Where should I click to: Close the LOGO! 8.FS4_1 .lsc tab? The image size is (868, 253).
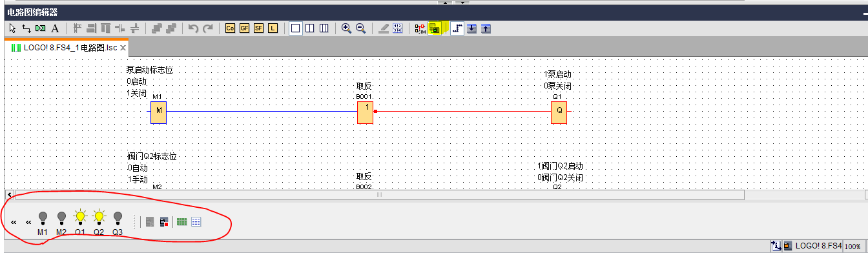[x=123, y=48]
